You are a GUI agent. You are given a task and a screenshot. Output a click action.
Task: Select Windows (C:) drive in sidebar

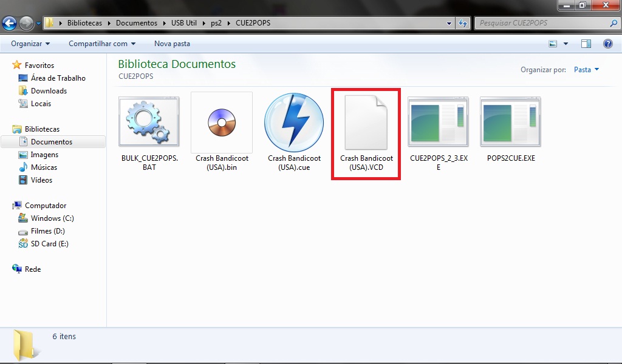[52, 218]
